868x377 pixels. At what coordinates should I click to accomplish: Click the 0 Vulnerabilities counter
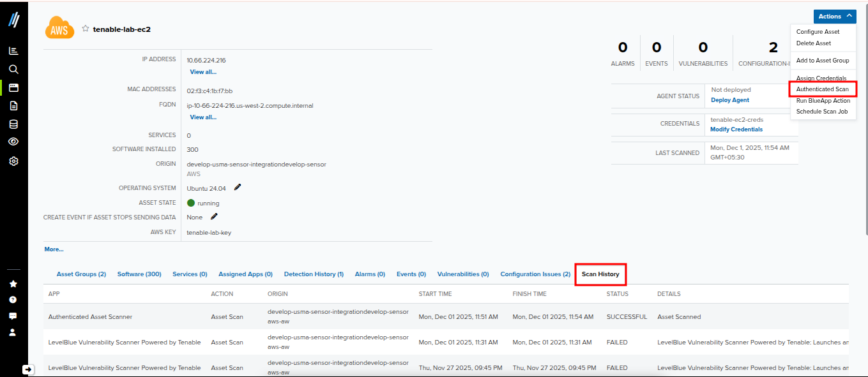(x=703, y=53)
